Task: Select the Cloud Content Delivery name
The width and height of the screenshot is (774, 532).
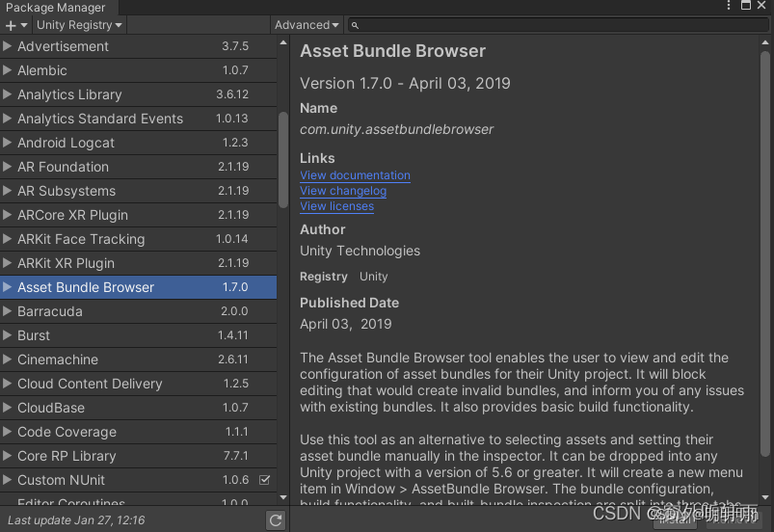Action: [x=90, y=384]
